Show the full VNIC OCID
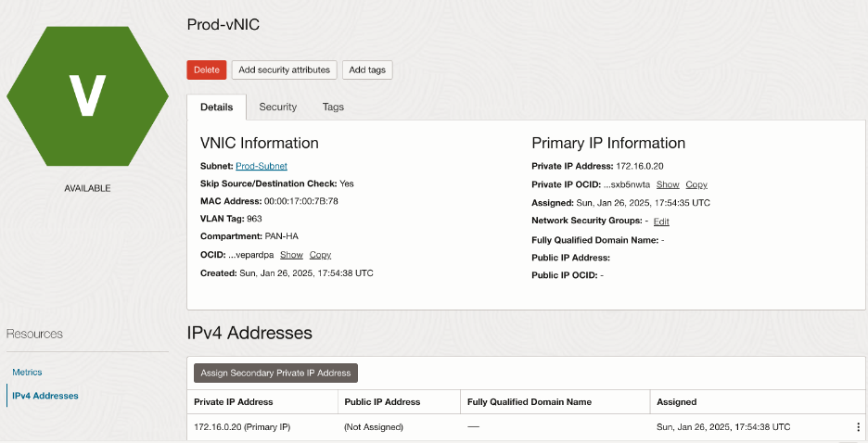Screen dimensions: 868x443 pos(291,255)
